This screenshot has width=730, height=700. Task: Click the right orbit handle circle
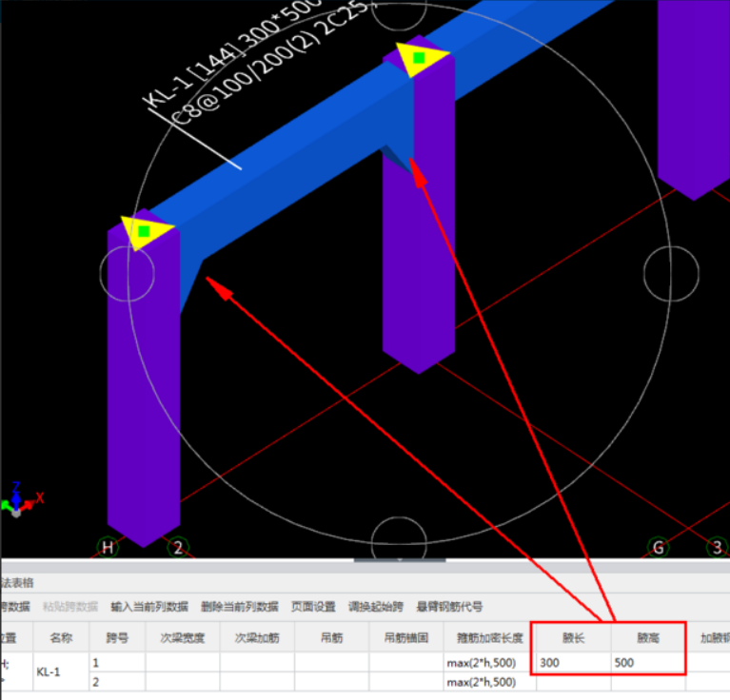tap(671, 271)
